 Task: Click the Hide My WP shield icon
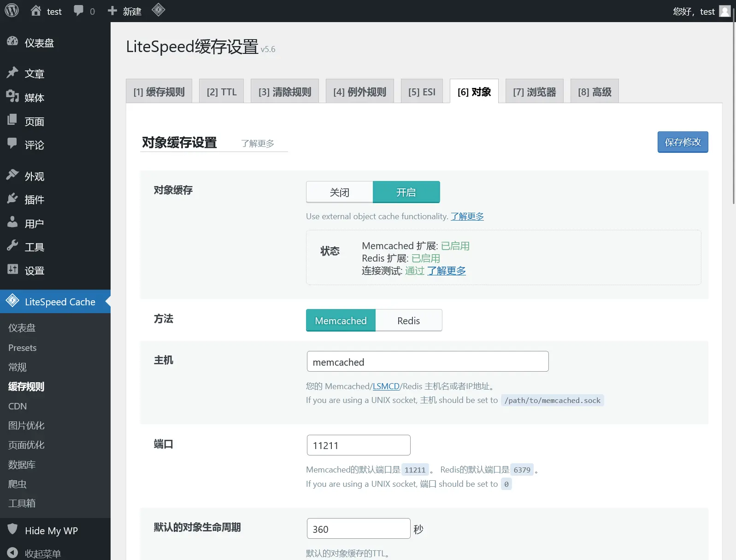coord(12,529)
